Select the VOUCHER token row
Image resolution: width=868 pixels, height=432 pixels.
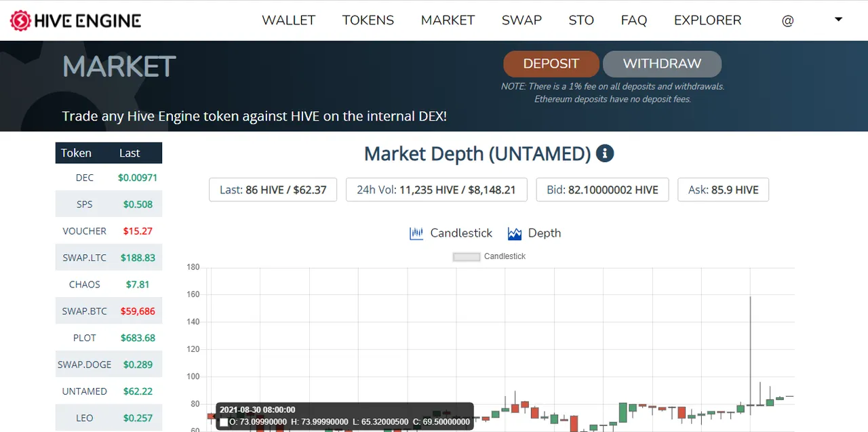[108, 231]
